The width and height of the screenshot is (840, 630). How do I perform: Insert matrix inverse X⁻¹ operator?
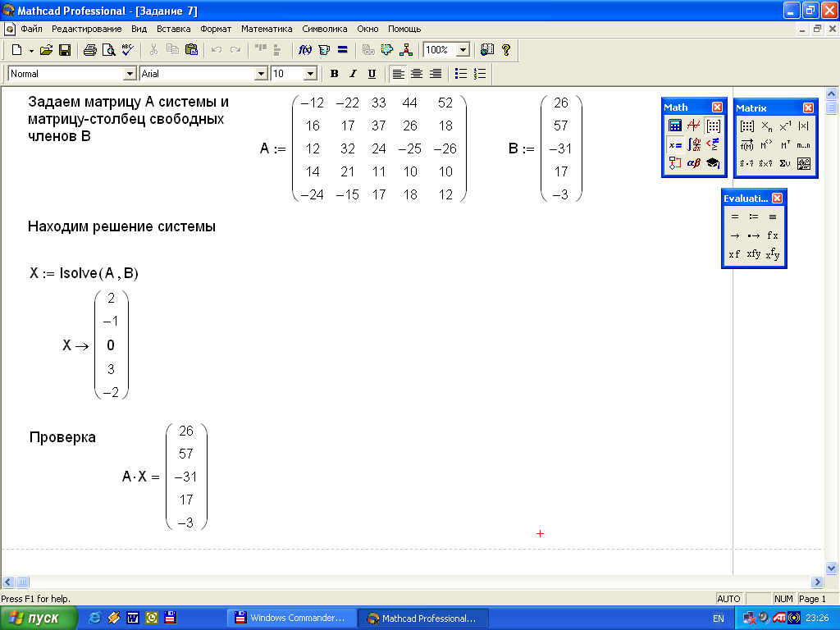pos(785,126)
